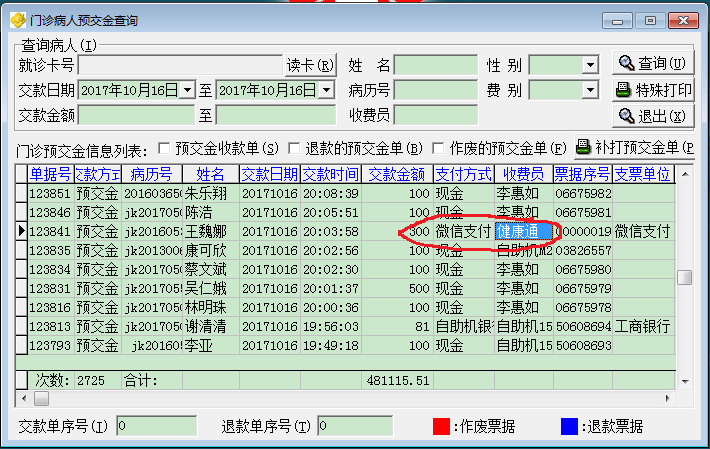This screenshot has width=710, height=449.
Task: Check the 预交金收款单(S) checkbox
Action: [164, 148]
